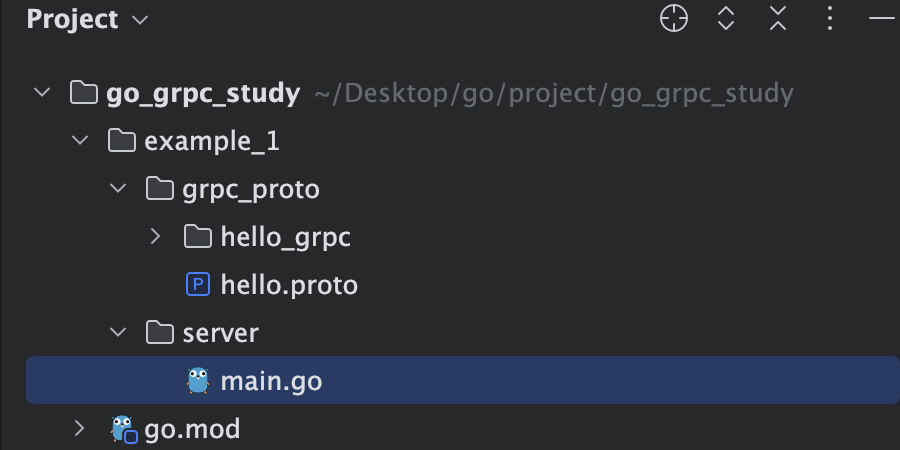Open the Project panel options menu
900x450 pixels.
(829, 19)
